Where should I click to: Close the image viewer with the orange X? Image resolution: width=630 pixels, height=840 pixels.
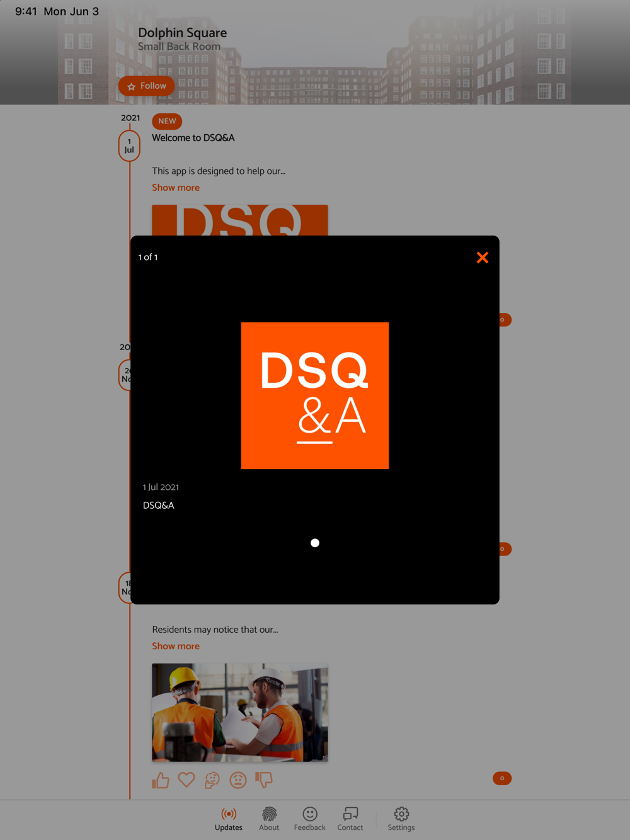pos(483,258)
